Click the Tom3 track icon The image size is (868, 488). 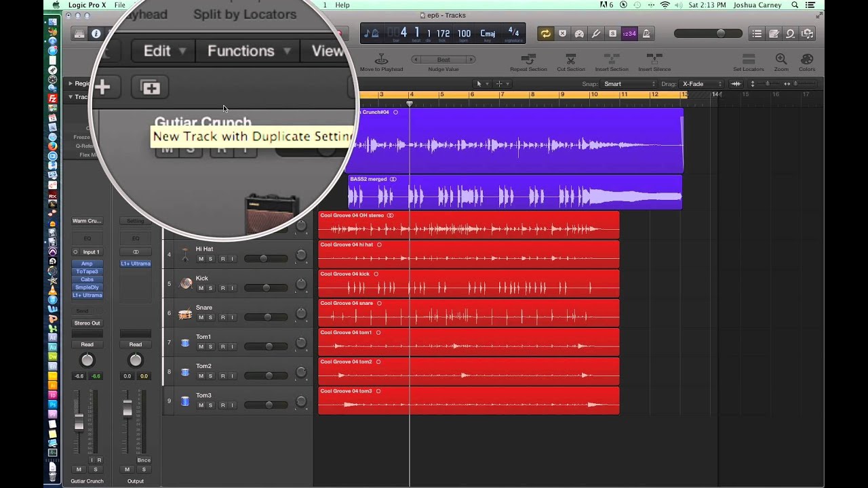click(x=185, y=401)
